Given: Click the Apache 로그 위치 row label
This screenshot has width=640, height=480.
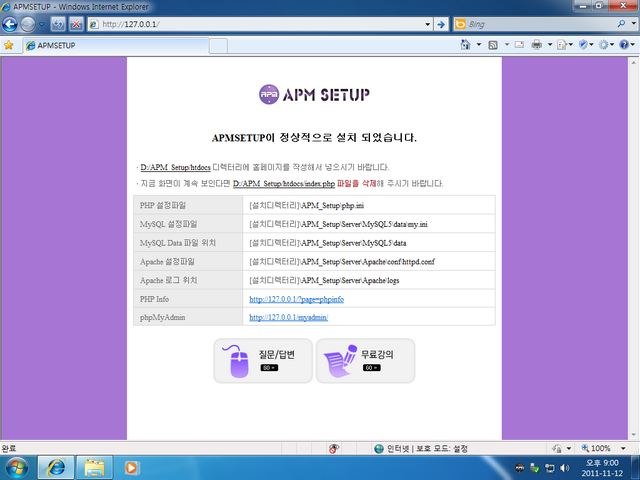Looking at the screenshot, I should click(x=168, y=280).
